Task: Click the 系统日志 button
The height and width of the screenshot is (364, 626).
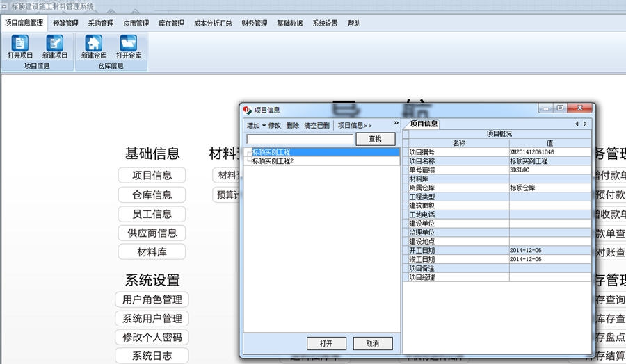Action: [x=152, y=356]
